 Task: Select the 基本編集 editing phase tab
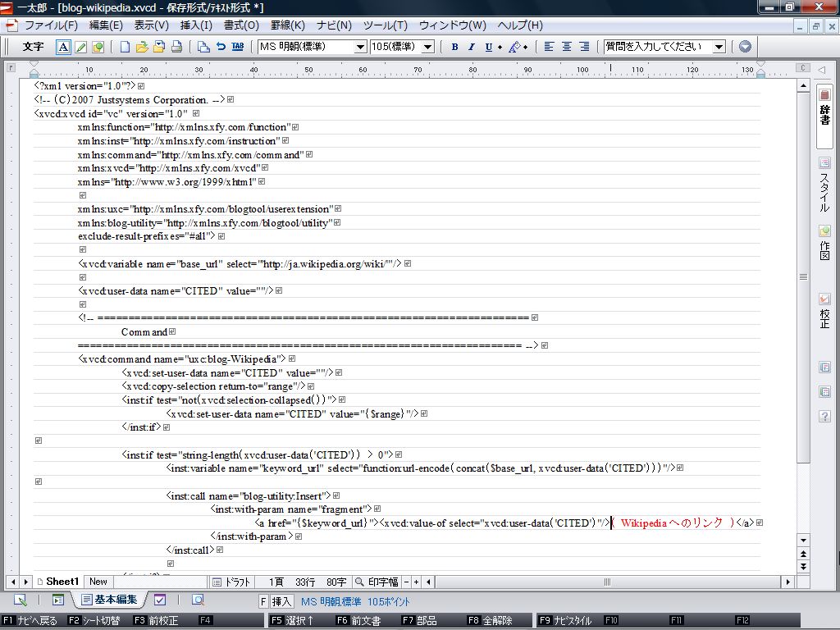point(110,600)
